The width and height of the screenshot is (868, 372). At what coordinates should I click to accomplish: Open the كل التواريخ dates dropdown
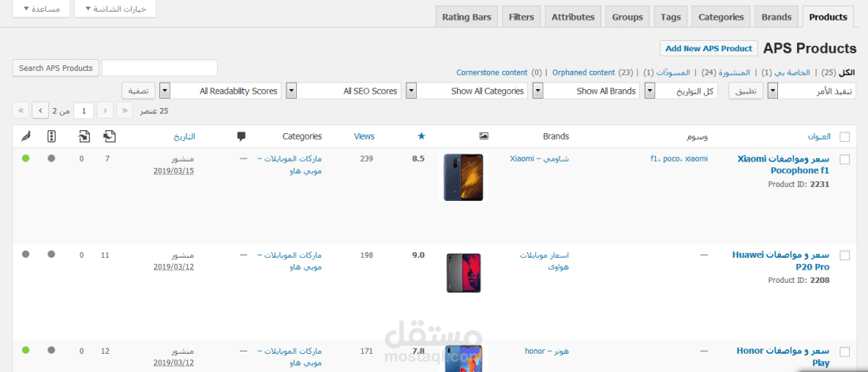point(682,91)
